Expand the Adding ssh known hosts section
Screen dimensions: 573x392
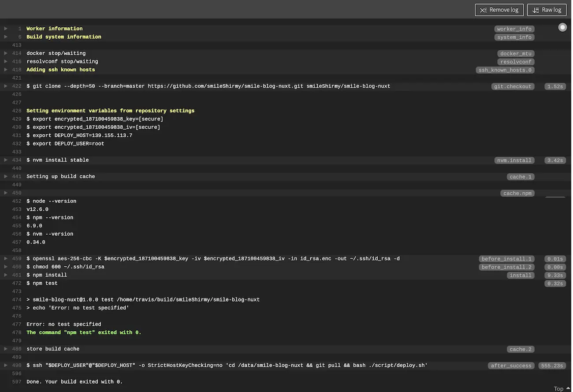coord(6,70)
